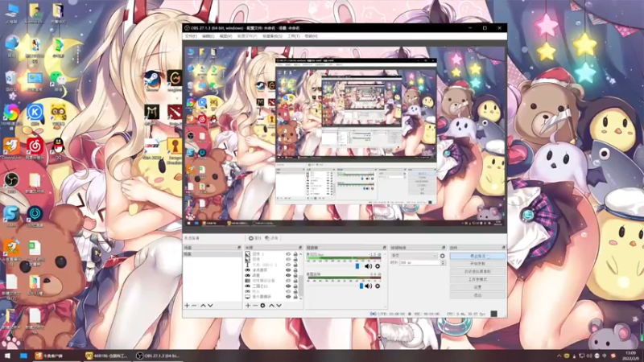Pop out the 来源 sources dock
Viewport: 644px width, 362px height.
(x=300, y=248)
